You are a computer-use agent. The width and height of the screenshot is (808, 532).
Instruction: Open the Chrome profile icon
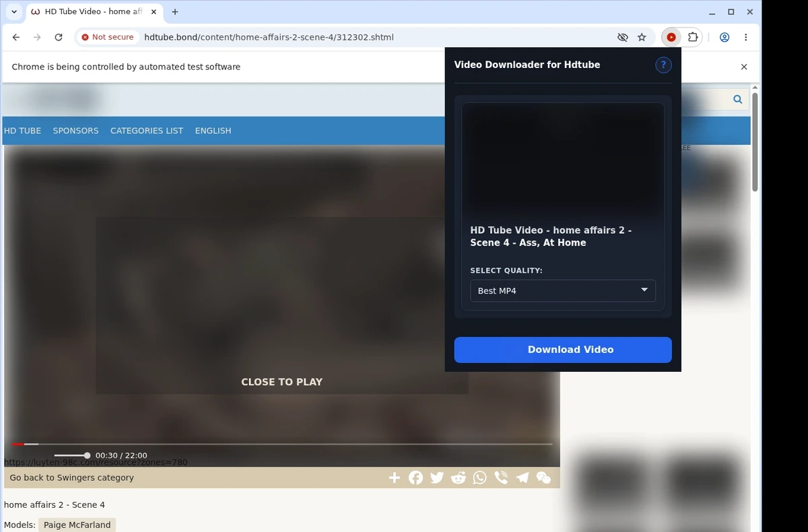pos(725,37)
